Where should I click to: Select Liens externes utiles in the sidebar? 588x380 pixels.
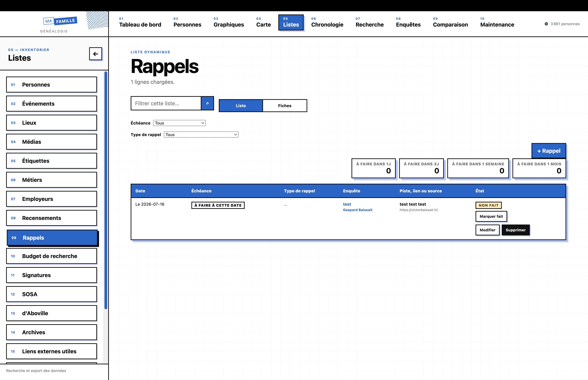52,351
